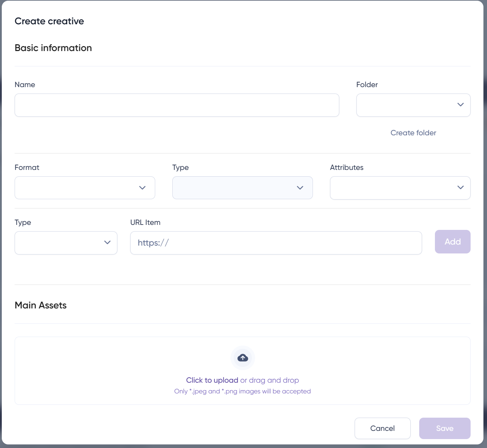Click the Basic information heading
Screen dimensions: 487x448
tap(53, 48)
